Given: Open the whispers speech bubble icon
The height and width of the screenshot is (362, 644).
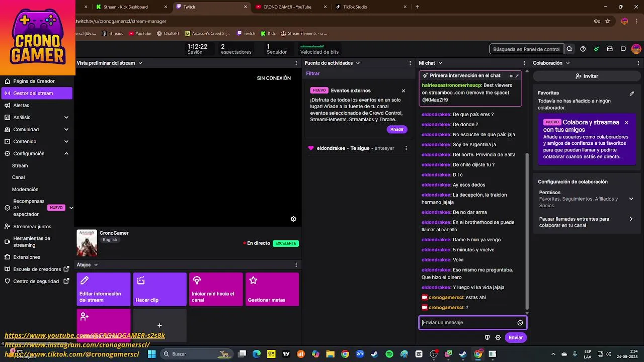Looking at the screenshot, I should (x=623, y=49).
